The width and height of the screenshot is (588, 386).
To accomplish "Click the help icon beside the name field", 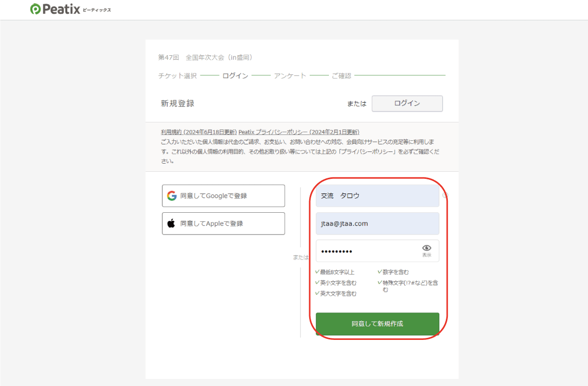I will point(445,195).
